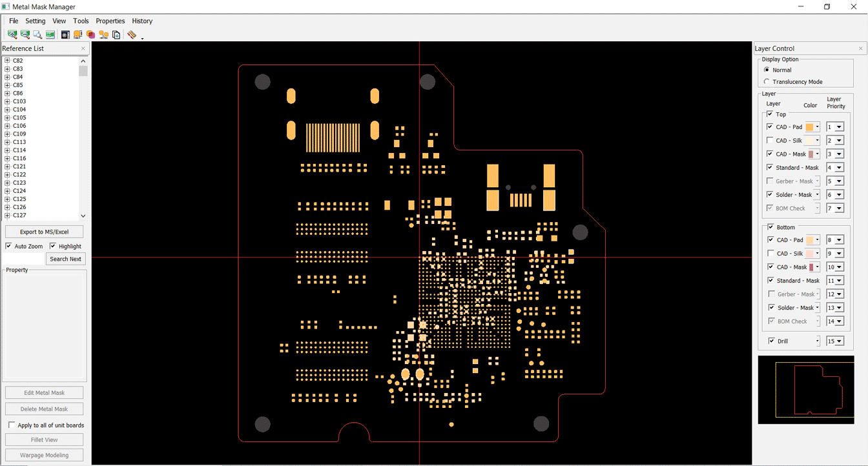
Task: Click Export to MS/Excel button
Action: (x=44, y=232)
